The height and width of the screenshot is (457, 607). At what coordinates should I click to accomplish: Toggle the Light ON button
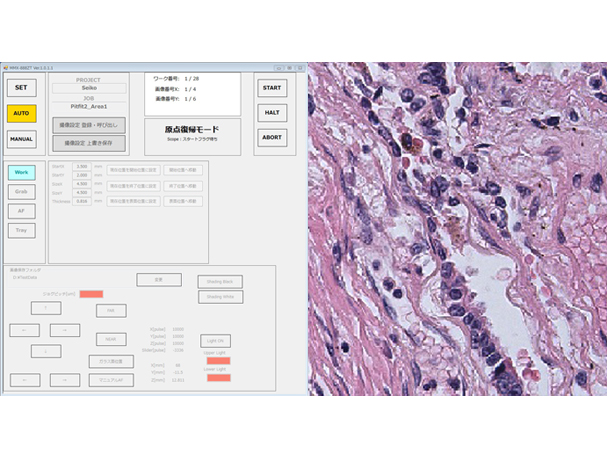click(216, 341)
